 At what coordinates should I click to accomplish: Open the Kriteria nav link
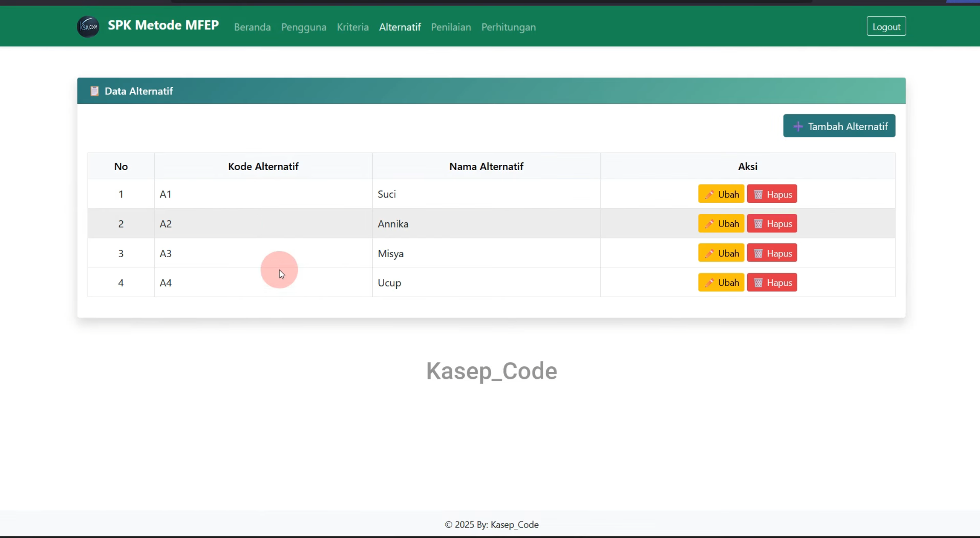(x=353, y=27)
